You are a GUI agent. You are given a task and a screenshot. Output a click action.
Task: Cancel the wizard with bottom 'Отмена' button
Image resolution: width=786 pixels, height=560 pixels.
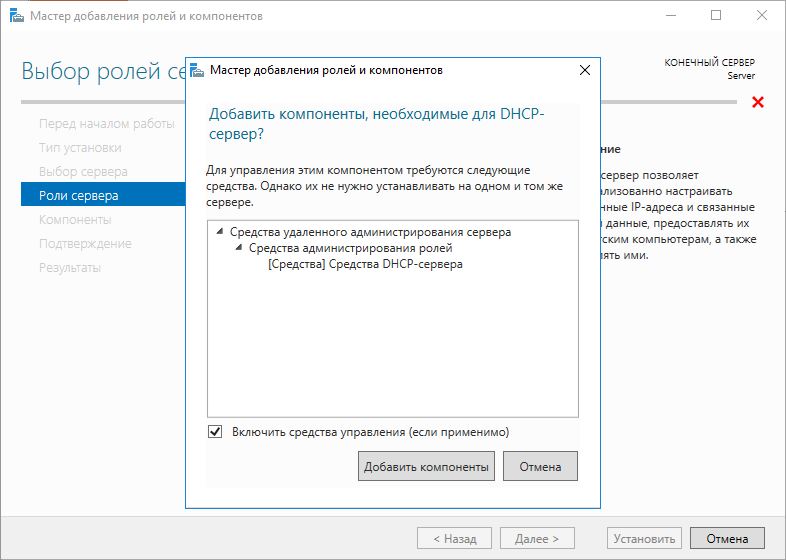coord(727,539)
